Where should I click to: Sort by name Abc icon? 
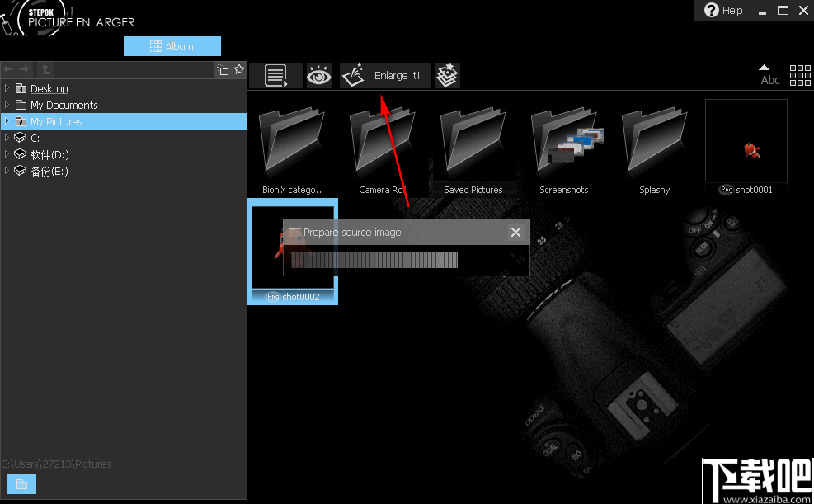(769, 75)
